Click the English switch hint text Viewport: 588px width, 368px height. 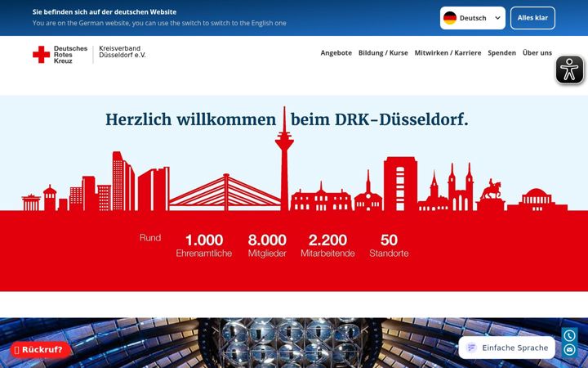[x=159, y=23]
